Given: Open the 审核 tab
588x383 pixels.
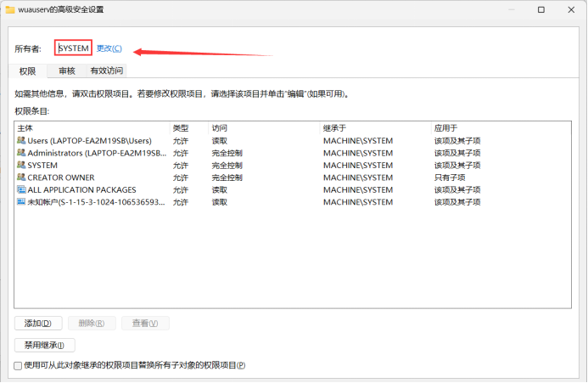Looking at the screenshot, I should click(x=67, y=70).
